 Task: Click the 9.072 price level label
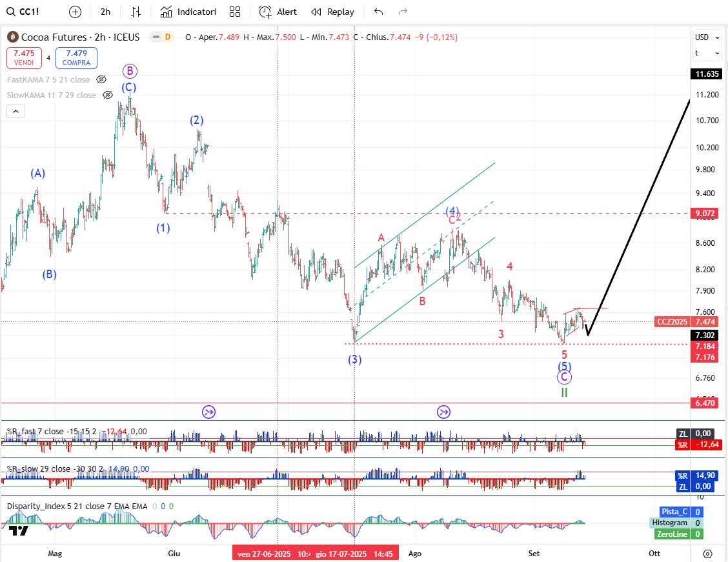click(705, 214)
